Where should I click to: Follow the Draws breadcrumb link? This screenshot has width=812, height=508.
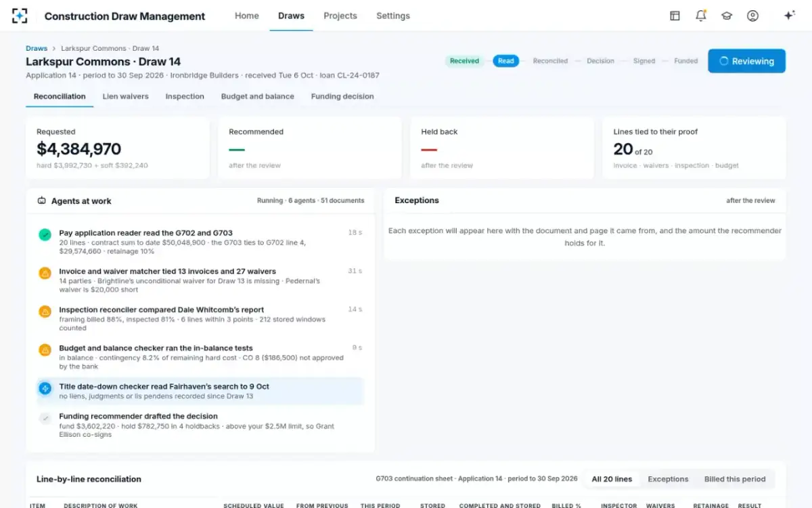[x=37, y=49]
